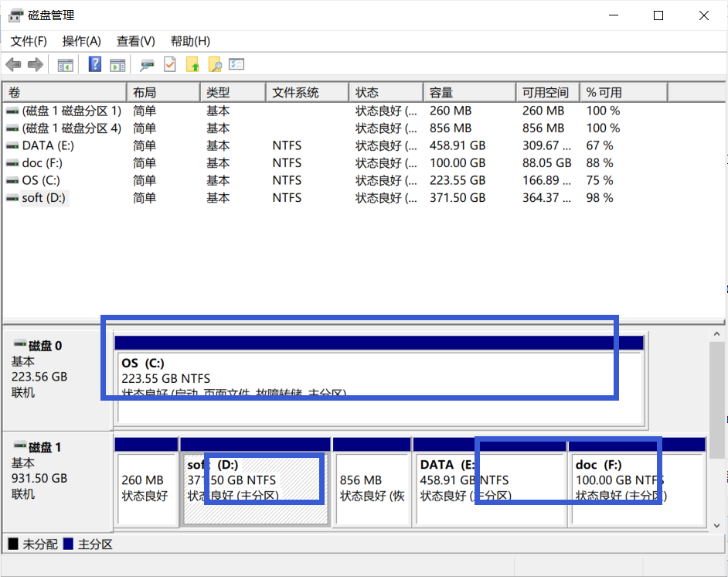The height and width of the screenshot is (577, 728).
Task: Click the yellow page with green arrow icon
Action: coord(192,64)
